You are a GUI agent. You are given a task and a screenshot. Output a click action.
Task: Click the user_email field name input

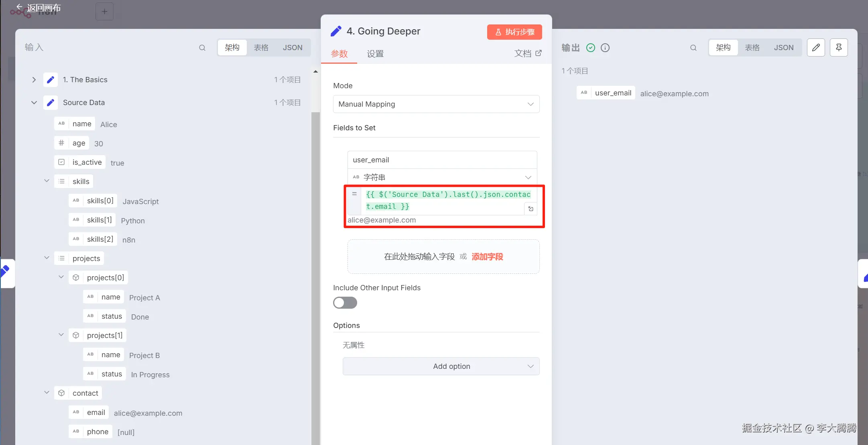tap(442, 160)
